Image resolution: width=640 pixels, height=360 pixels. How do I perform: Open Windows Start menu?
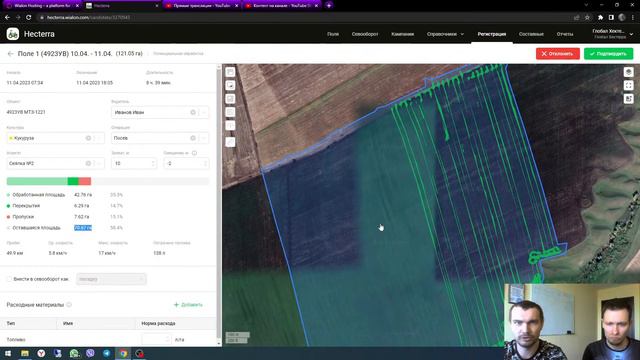(x=8, y=353)
